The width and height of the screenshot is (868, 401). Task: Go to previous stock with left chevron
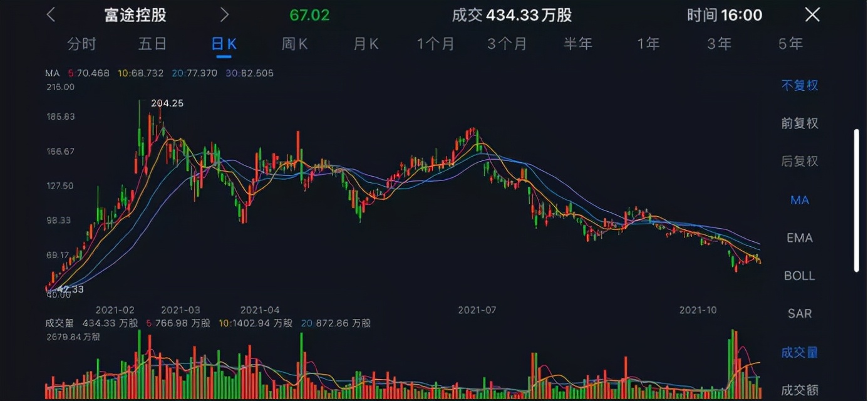[51, 15]
